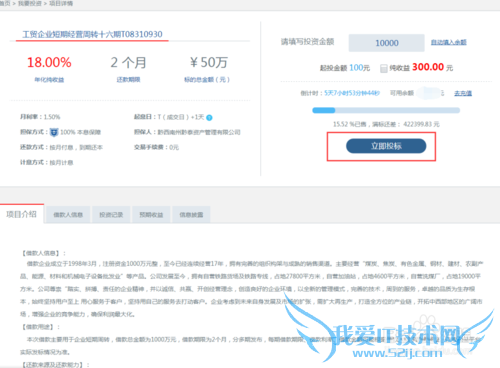500x368 pixels.
Task: Click the 还款方式 repayment method line
Action: pos(61,147)
